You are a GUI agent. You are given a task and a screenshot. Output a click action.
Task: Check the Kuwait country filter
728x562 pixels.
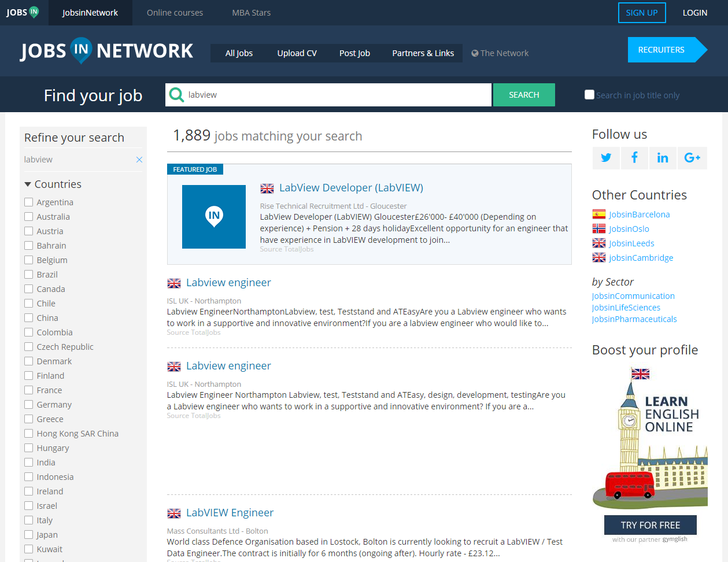tap(28, 549)
